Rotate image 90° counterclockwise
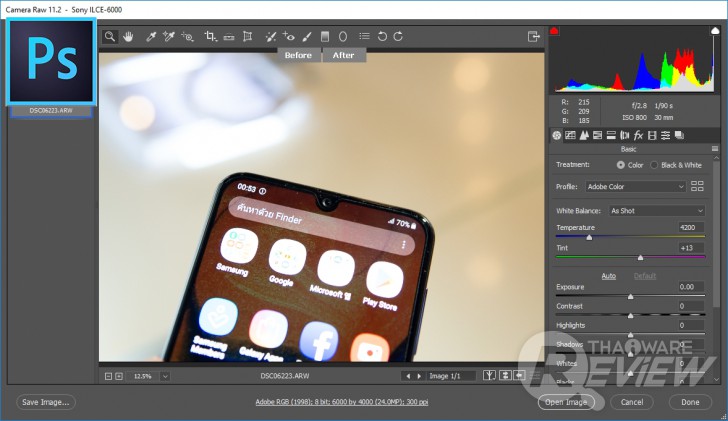Image resolution: width=728 pixels, height=421 pixels. (382, 36)
